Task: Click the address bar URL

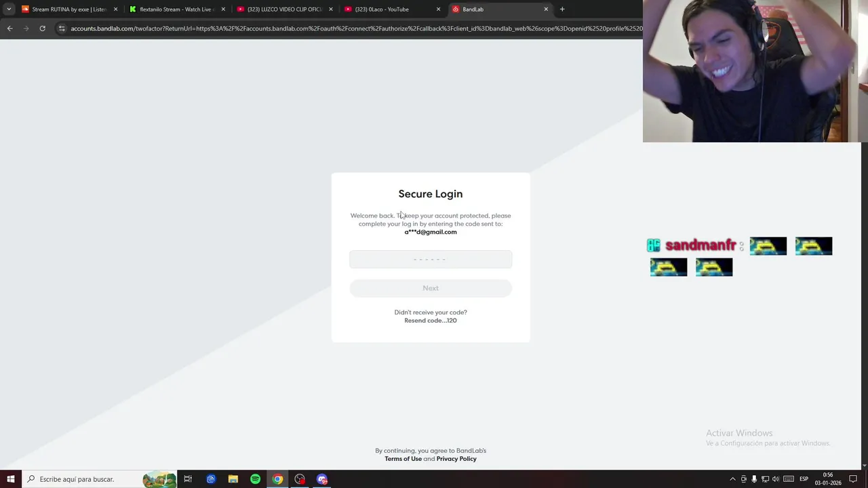Action: pos(356,28)
